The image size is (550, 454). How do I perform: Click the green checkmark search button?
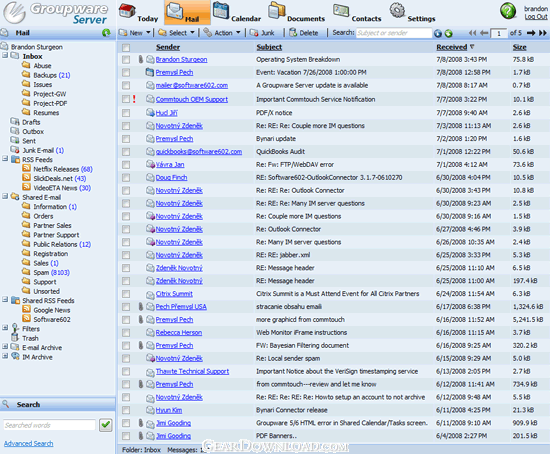point(106,425)
